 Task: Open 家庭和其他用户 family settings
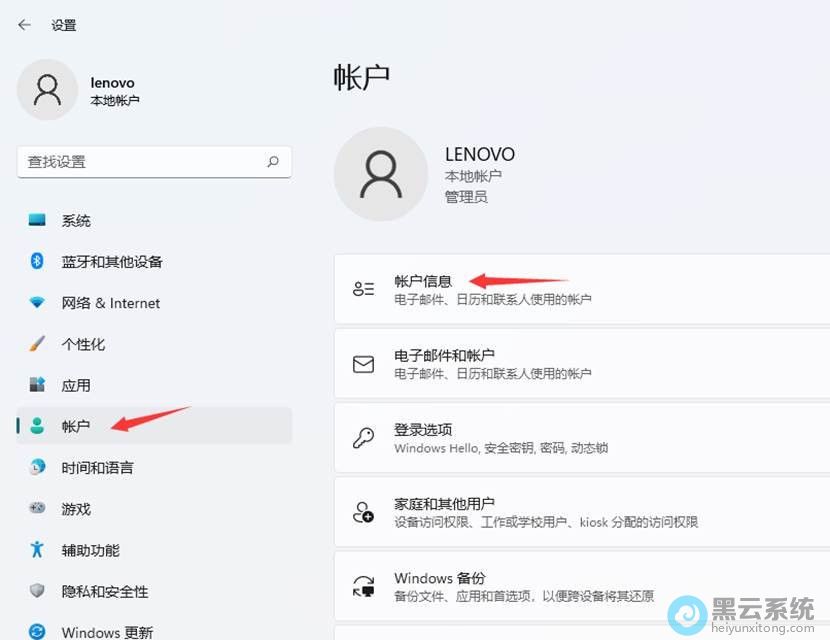pos(580,512)
